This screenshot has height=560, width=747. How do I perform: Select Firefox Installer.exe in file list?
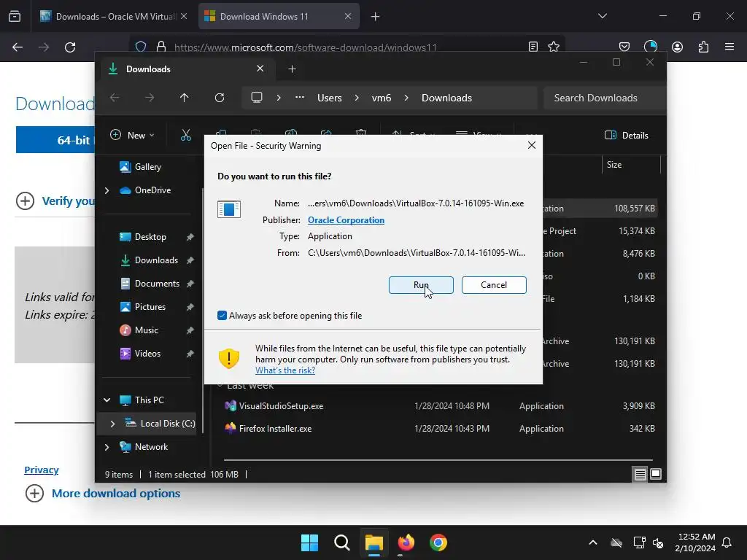tap(275, 428)
